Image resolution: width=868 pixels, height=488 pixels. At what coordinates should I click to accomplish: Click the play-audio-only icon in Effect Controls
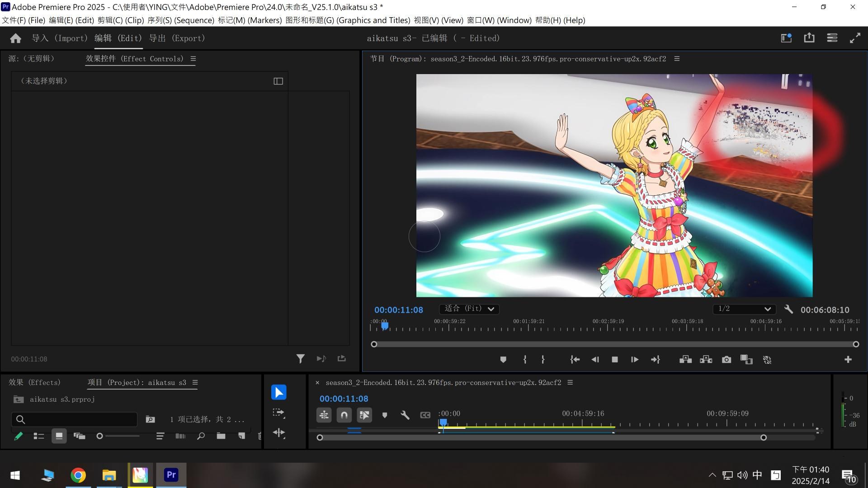(321, 359)
